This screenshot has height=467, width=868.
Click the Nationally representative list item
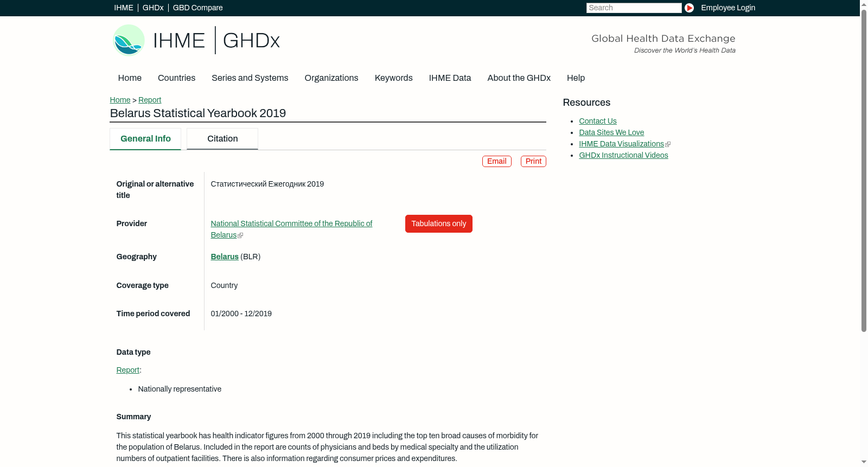(x=180, y=389)
